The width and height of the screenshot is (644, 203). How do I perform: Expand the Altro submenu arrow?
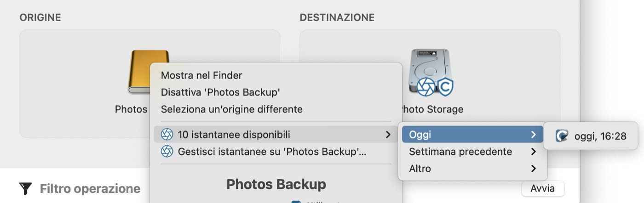coord(533,169)
